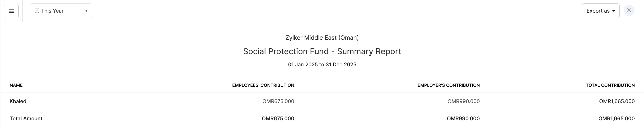Click the Employer's Contribution column header
This screenshot has height=130, width=644.
[x=448, y=85]
